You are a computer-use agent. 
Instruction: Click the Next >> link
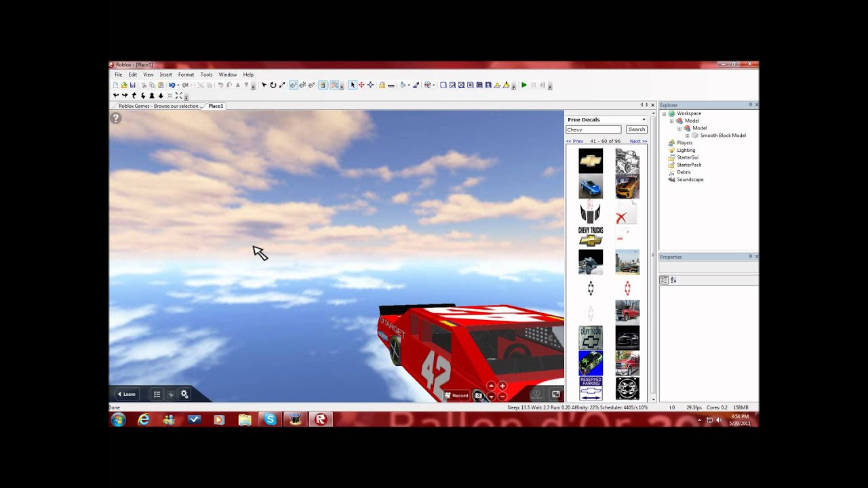click(x=638, y=141)
